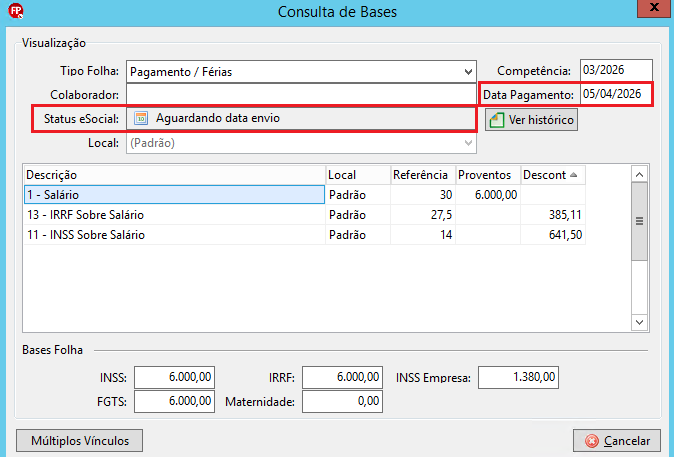The width and height of the screenshot is (674, 457).
Task: Click the Ver histórico document icon
Action: [x=496, y=120]
